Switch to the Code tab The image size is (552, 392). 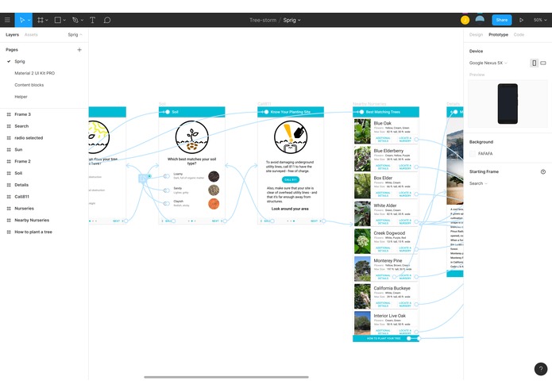519,35
